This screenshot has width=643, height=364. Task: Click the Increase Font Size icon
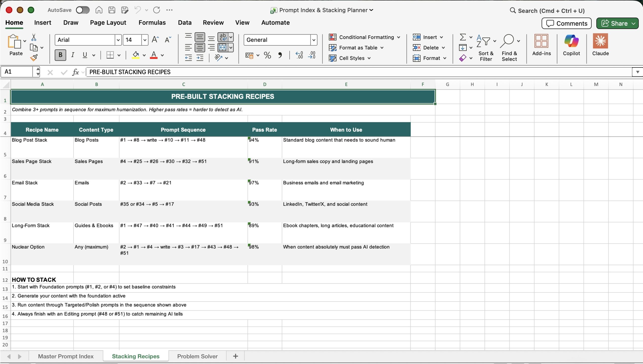click(155, 40)
